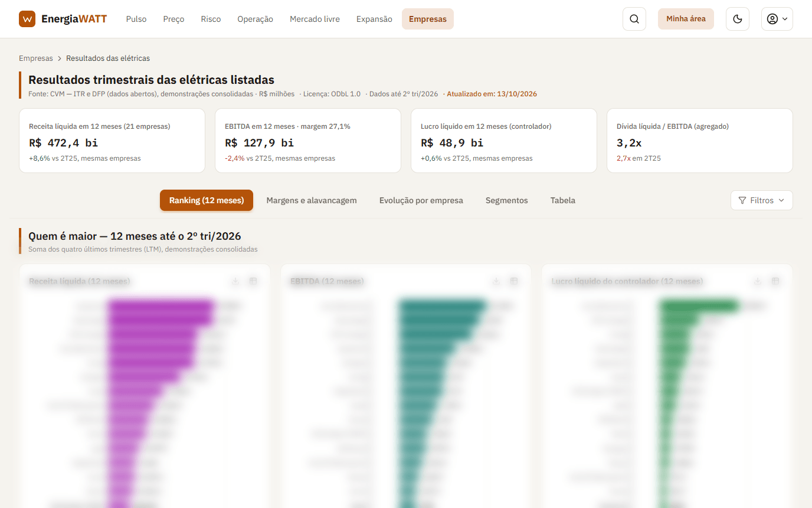The width and height of the screenshot is (812, 508).
Task: Select the Segmentos tab
Action: click(x=507, y=200)
